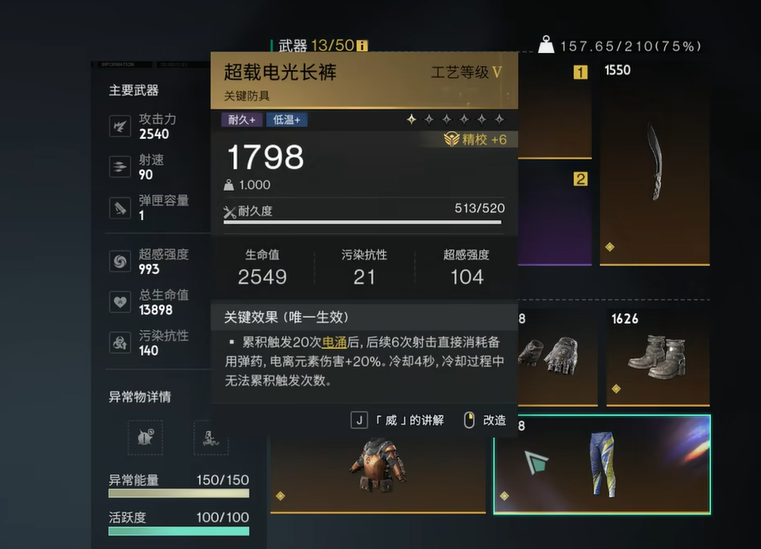This screenshot has height=549, width=761.
Task: Select the second deviation slot
Action: pyautogui.click(x=211, y=437)
